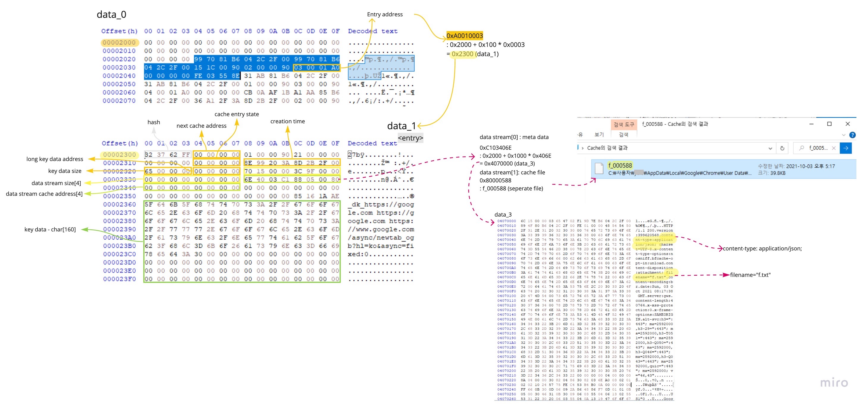
Task: Close the Explorer search results window
Action: click(847, 124)
